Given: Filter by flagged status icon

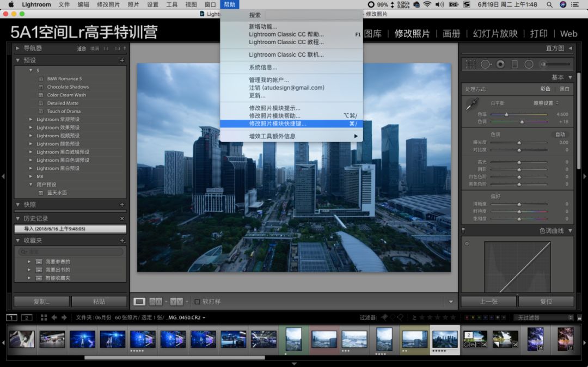Looking at the screenshot, I should (x=384, y=317).
